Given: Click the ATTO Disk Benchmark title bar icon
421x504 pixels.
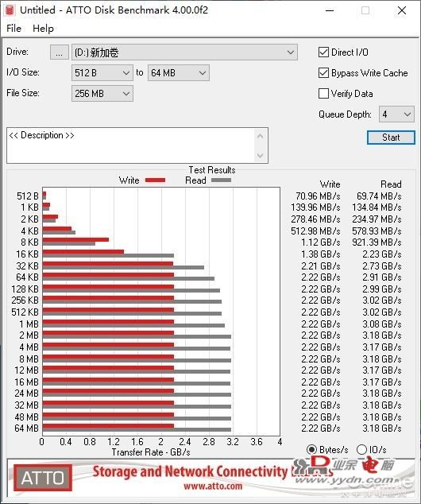Looking at the screenshot, I should click(10, 10).
